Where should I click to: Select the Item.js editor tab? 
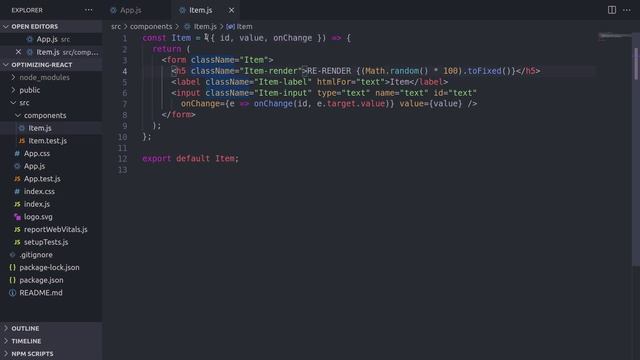coord(201,10)
